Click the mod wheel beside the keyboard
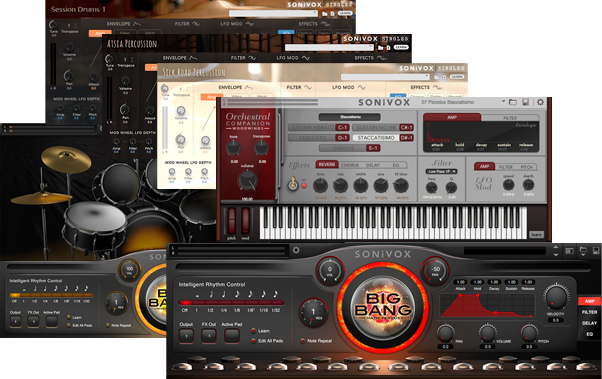 (x=245, y=221)
